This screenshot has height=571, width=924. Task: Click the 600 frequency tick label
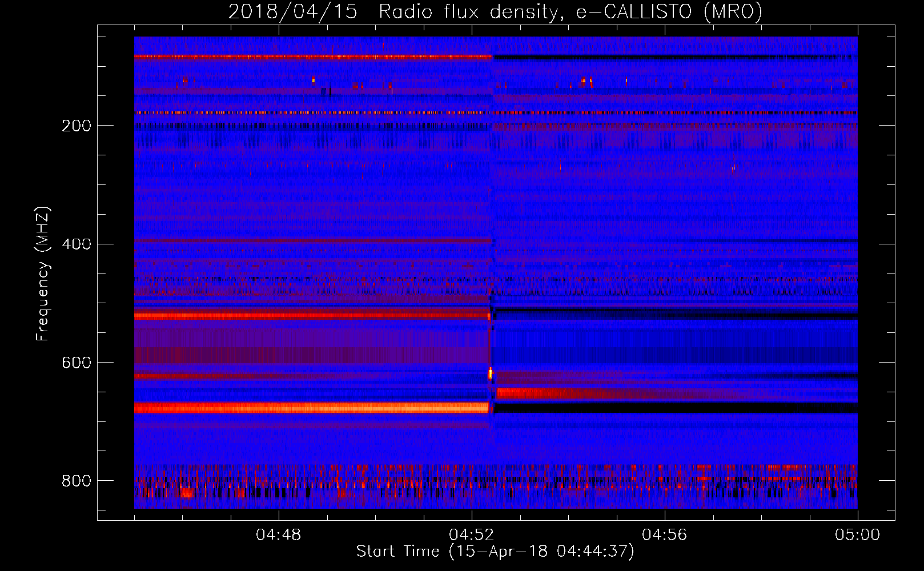coord(77,363)
